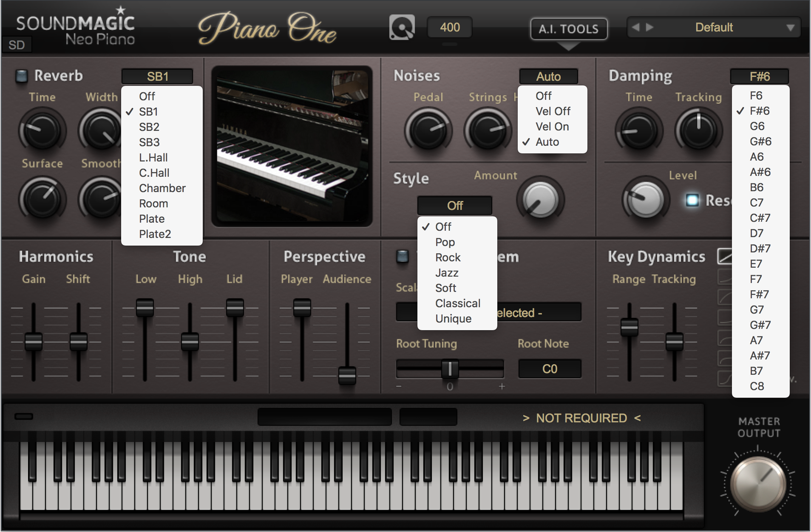This screenshot has height=532, width=811.
Task: Open the A.I. TOOLS panel
Action: 569,29
